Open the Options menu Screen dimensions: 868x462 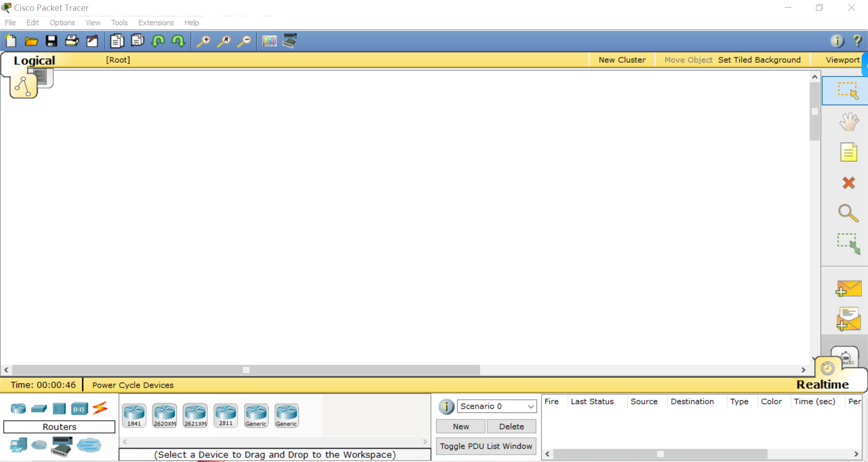coord(62,23)
